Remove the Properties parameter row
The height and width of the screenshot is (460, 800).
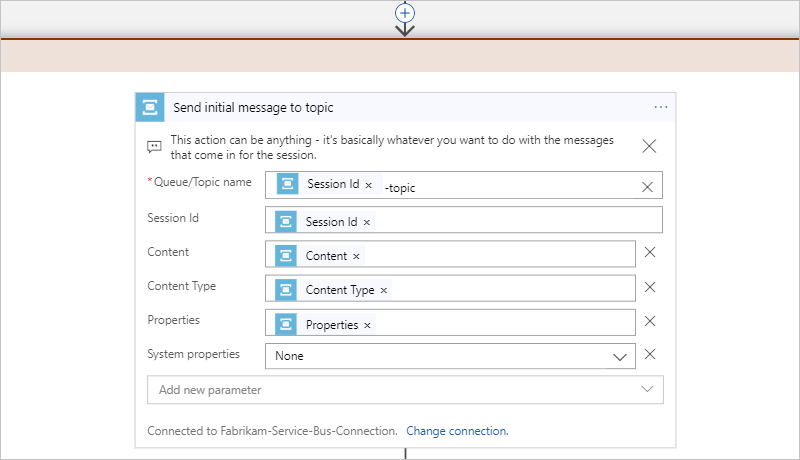click(x=650, y=321)
